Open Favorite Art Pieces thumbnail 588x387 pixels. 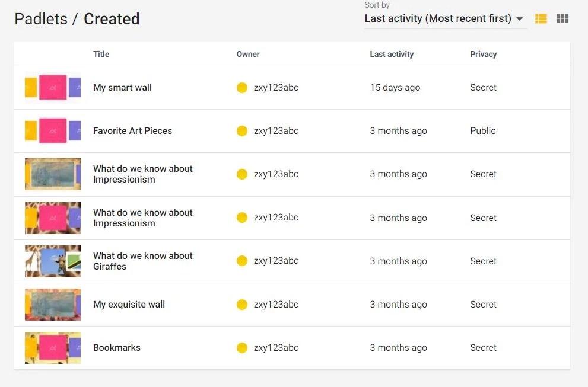click(x=53, y=131)
